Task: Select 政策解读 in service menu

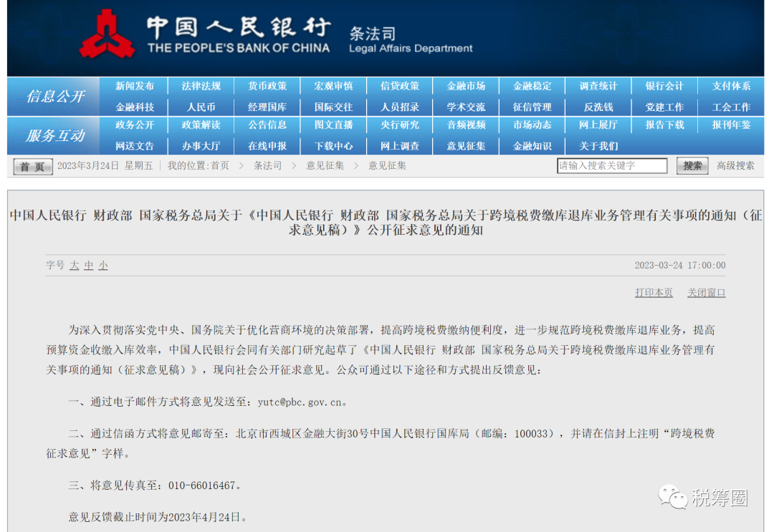Action: 201,125
